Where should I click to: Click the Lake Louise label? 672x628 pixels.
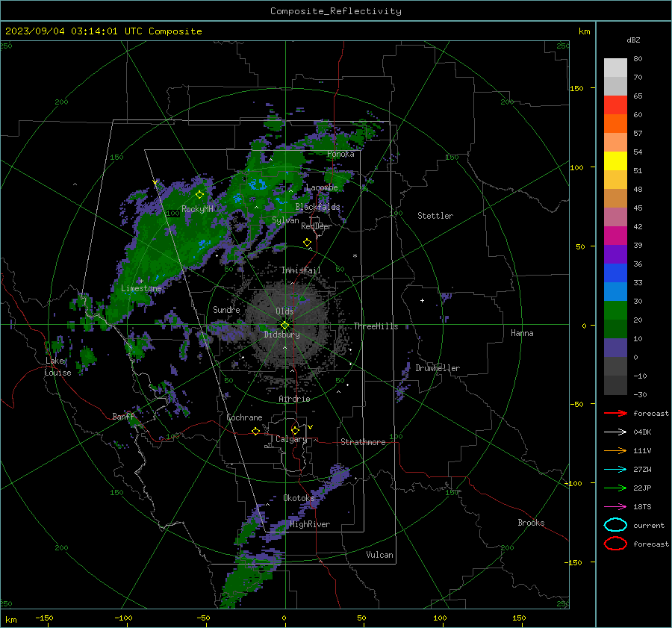[x=58, y=367]
